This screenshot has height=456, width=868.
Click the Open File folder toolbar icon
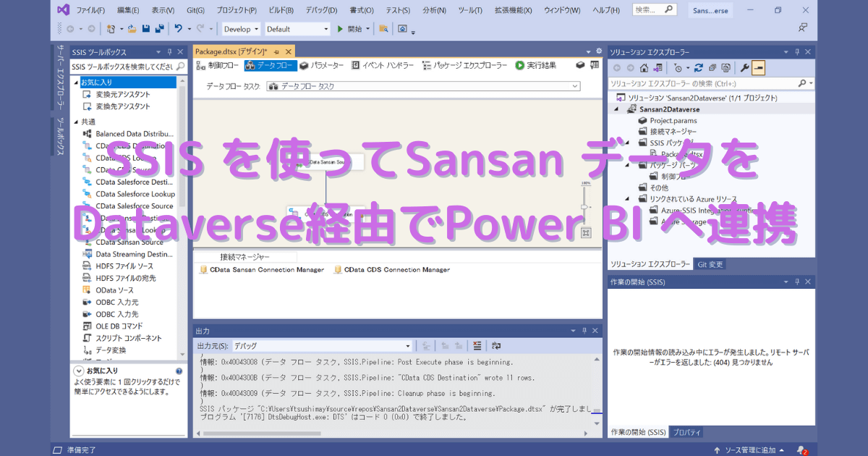pyautogui.click(x=133, y=29)
